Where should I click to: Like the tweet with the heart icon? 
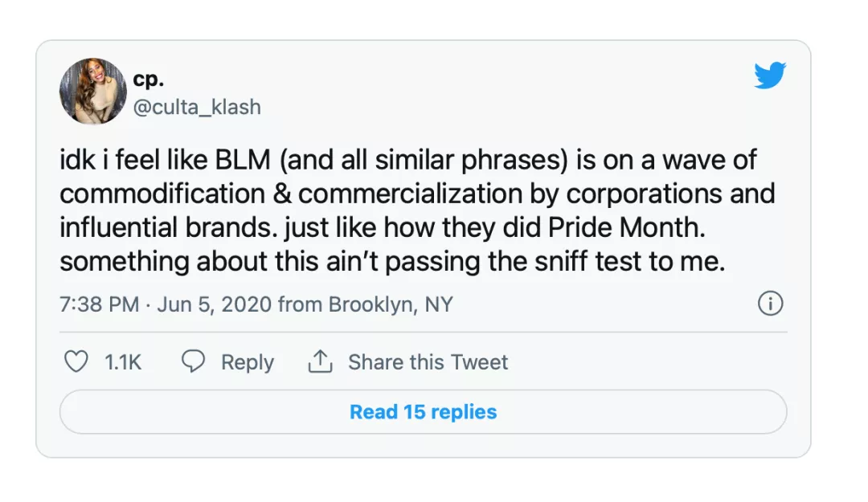[76, 362]
